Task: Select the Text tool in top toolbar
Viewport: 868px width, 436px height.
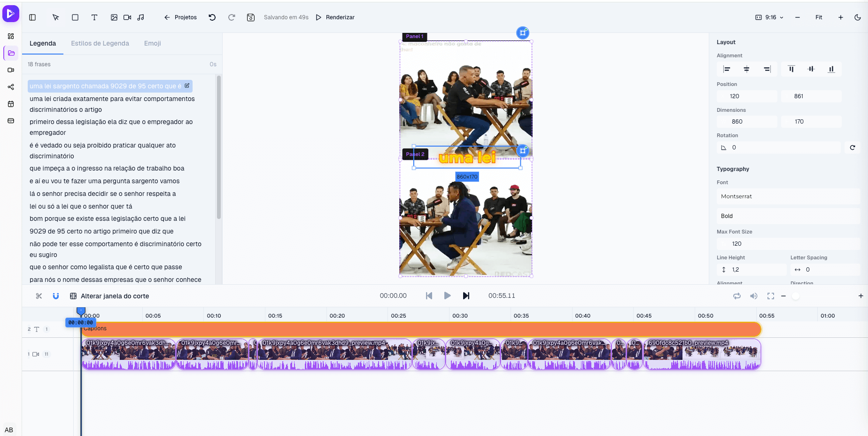Action: pos(94,17)
